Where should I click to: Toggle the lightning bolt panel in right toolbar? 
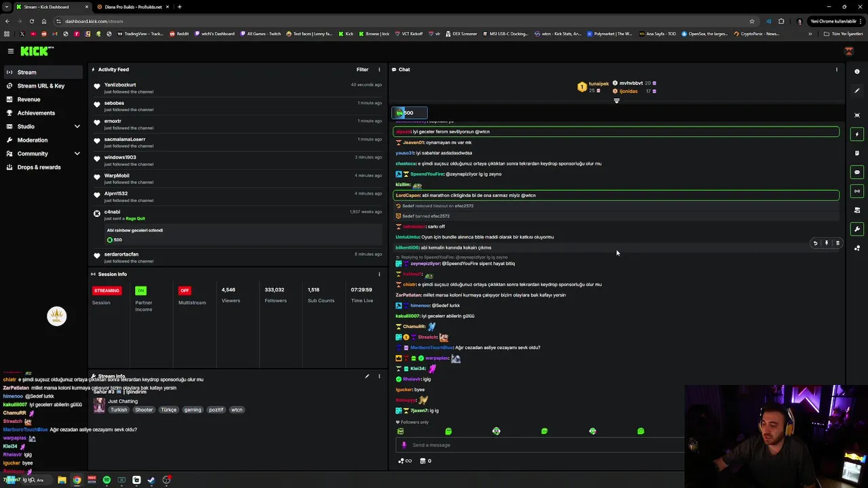[857, 134]
